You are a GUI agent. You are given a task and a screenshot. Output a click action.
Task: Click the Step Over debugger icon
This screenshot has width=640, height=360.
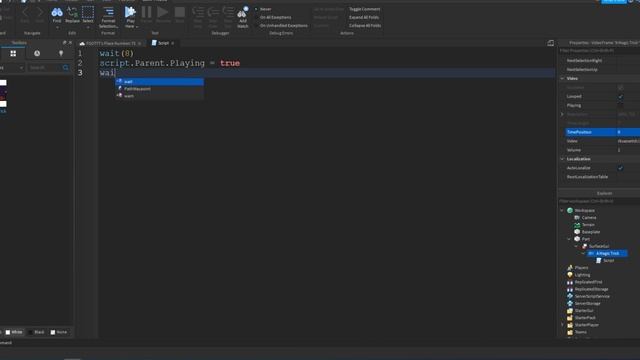pos(213,12)
